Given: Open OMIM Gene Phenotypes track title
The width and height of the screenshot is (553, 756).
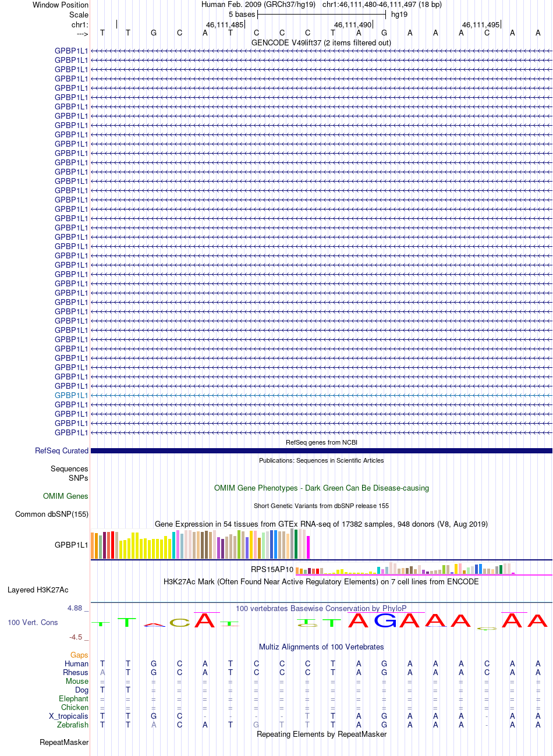Looking at the screenshot, I should pyautogui.click(x=321, y=488).
